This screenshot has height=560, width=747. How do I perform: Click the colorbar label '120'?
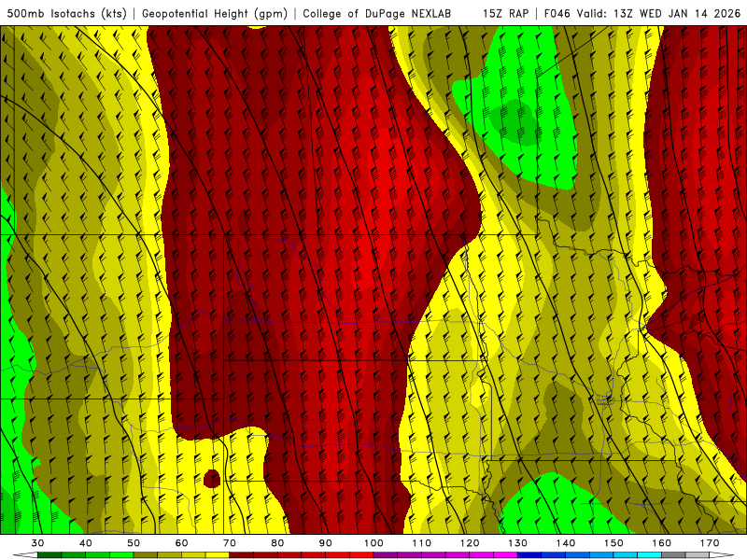[x=470, y=543]
